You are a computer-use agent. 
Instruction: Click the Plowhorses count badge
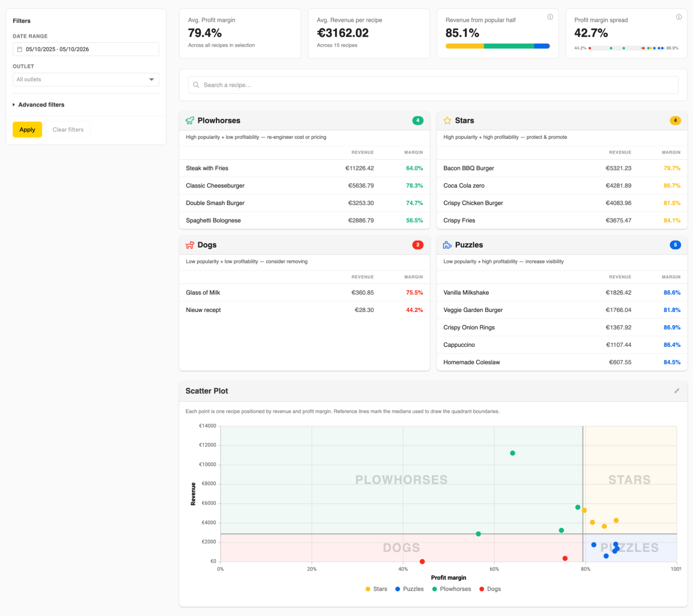click(x=418, y=121)
